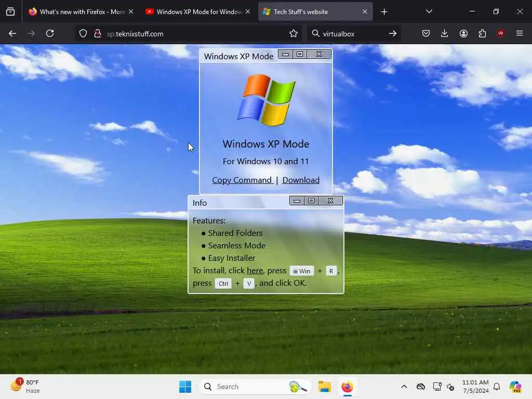Open a new browser tab
The width and height of the screenshot is (532, 399).
coord(384,12)
